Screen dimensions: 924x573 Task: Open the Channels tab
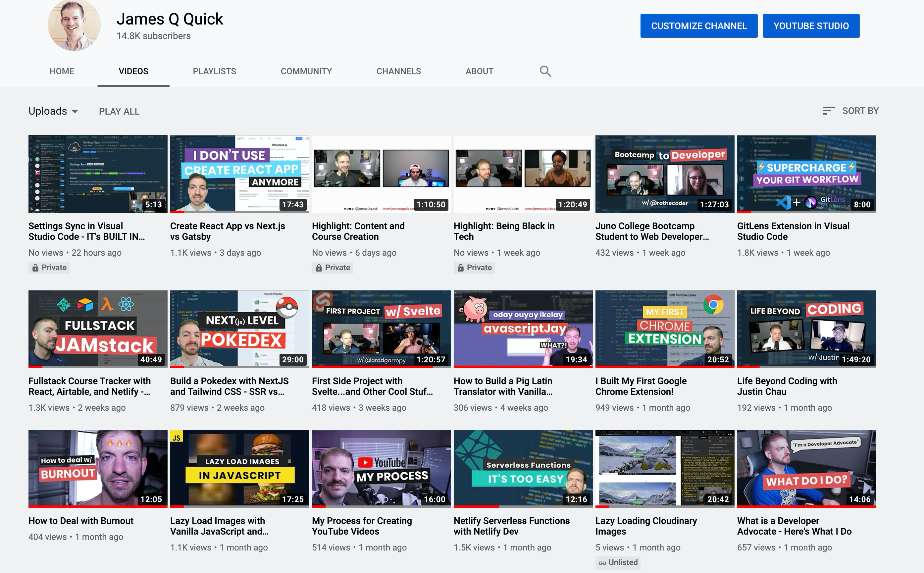398,71
